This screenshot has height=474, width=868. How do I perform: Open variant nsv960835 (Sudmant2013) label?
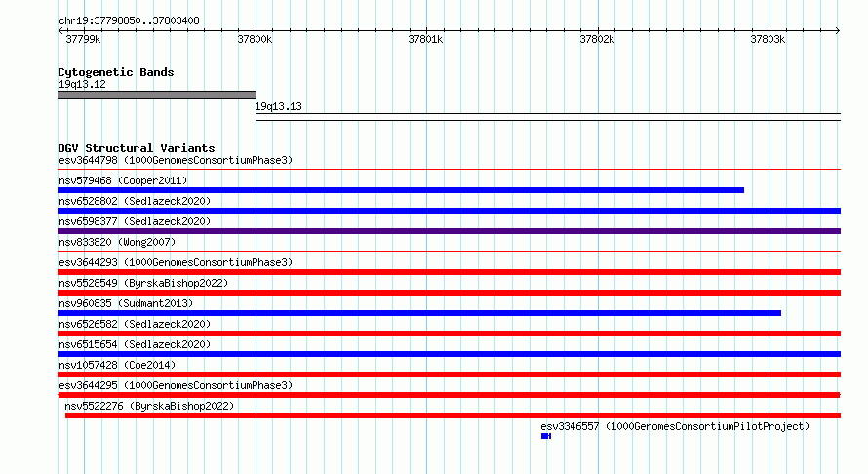[126, 303]
